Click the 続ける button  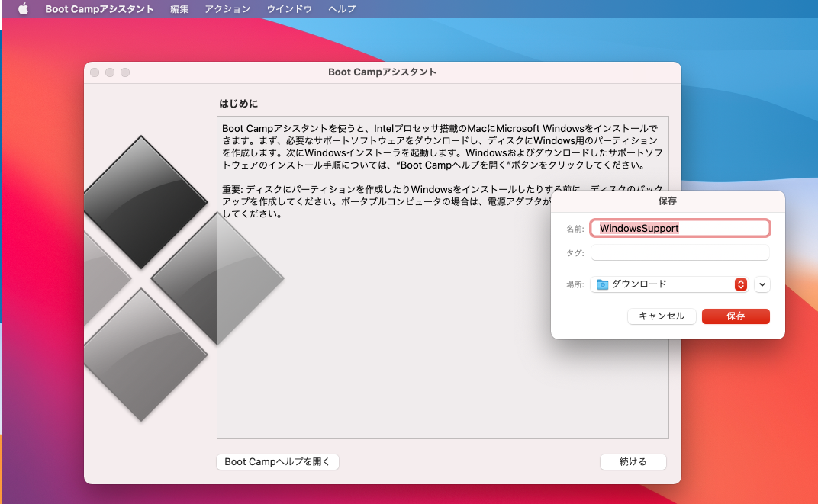633,461
